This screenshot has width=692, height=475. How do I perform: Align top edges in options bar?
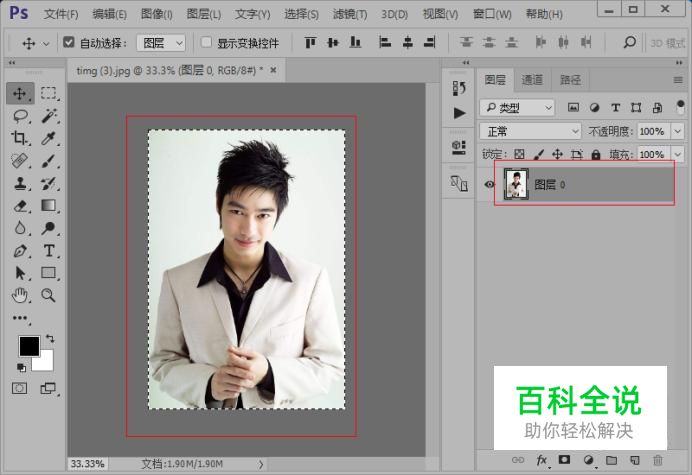[310, 42]
